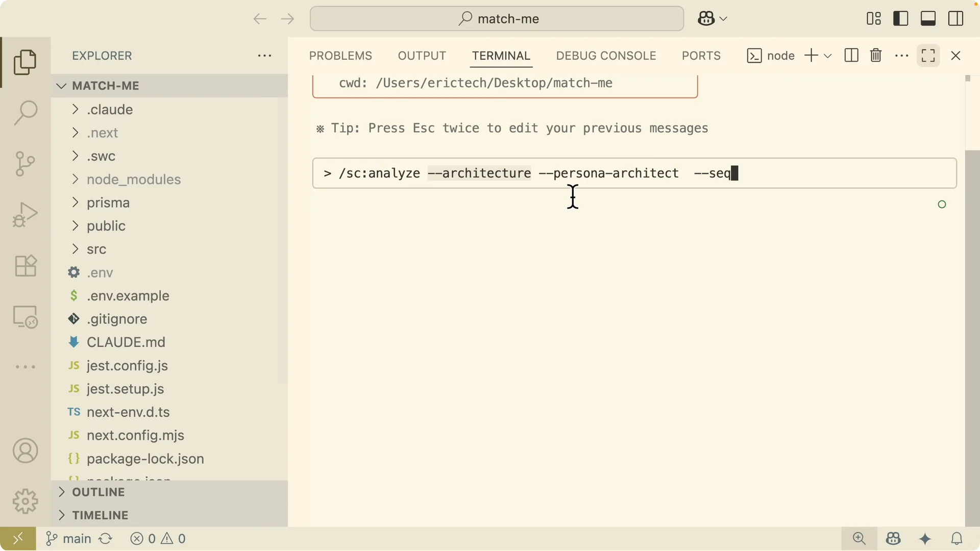Expand the public folder
Viewport: 980px width, 551px height.
(169, 226)
